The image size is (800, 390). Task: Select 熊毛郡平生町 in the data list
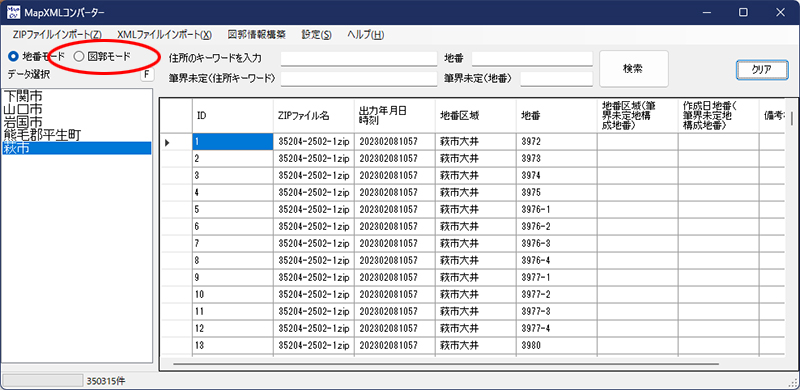click(x=77, y=135)
